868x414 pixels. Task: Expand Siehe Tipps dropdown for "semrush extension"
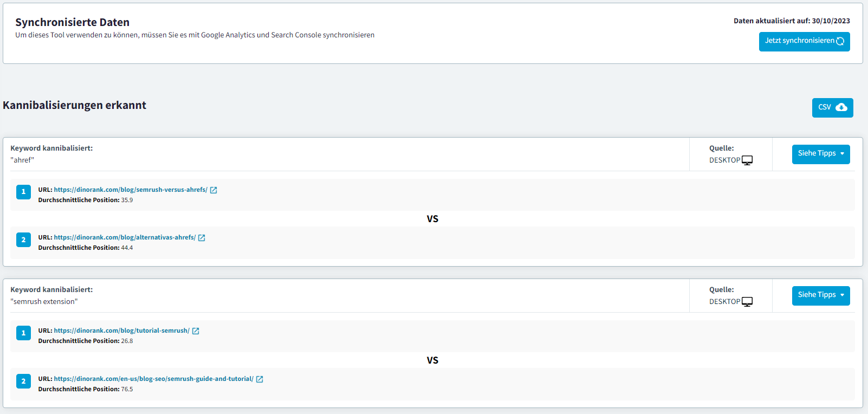[x=820, y=295]
